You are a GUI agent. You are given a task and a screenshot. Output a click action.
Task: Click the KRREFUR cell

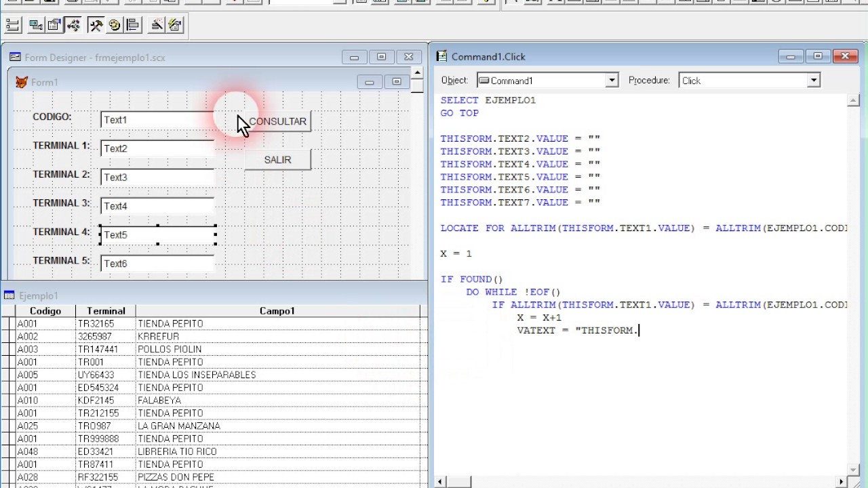277,337
